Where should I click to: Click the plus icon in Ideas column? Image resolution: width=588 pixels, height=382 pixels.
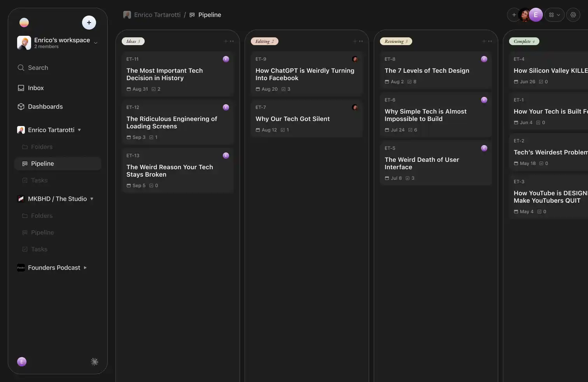[226, 41]
